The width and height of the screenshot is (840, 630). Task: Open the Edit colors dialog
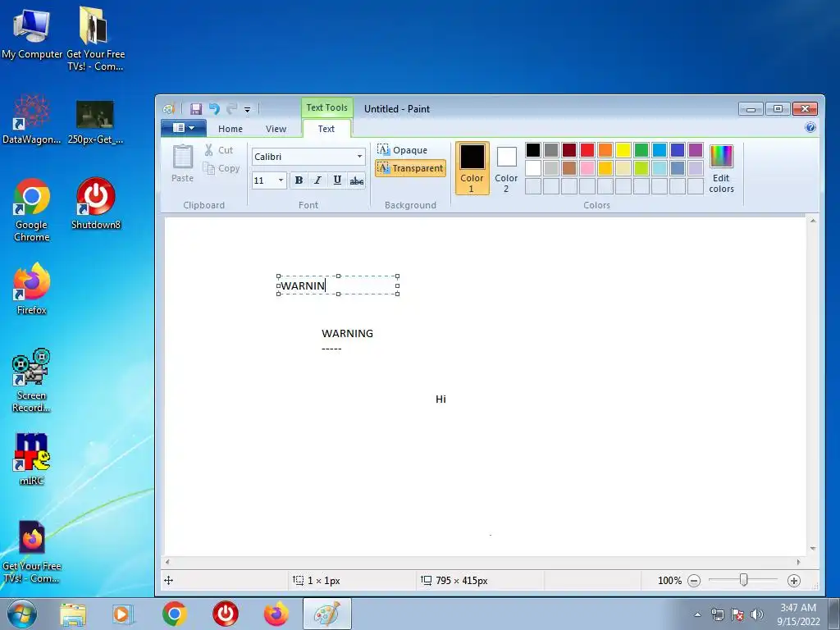point(721,168)
